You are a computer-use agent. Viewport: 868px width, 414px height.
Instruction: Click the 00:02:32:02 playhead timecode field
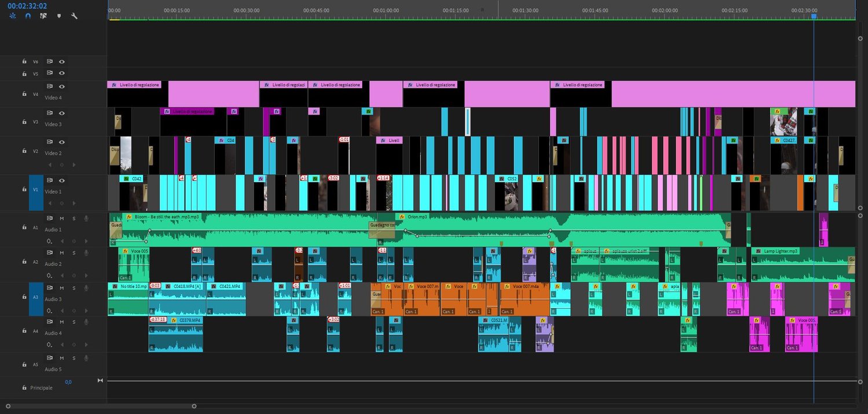click(x=27, y=6)
